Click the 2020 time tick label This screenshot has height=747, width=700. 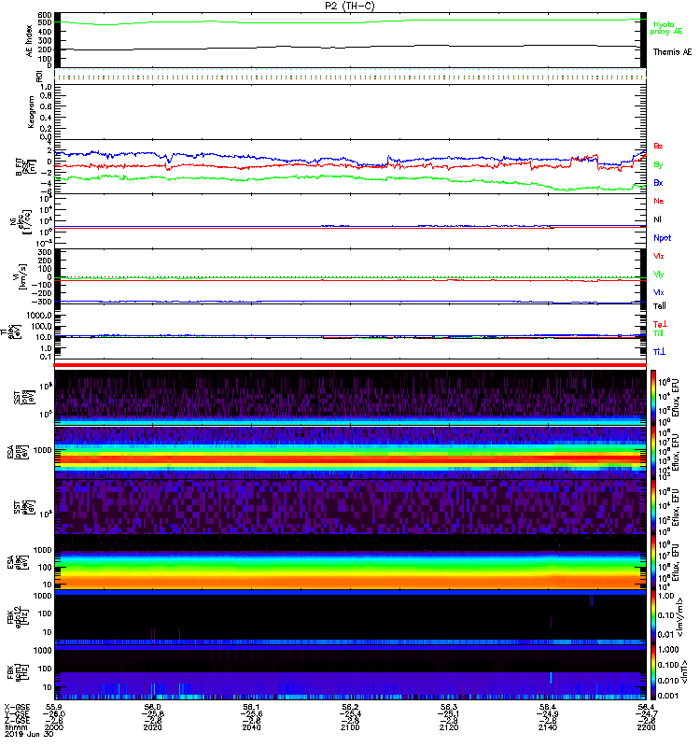point(152,727)
